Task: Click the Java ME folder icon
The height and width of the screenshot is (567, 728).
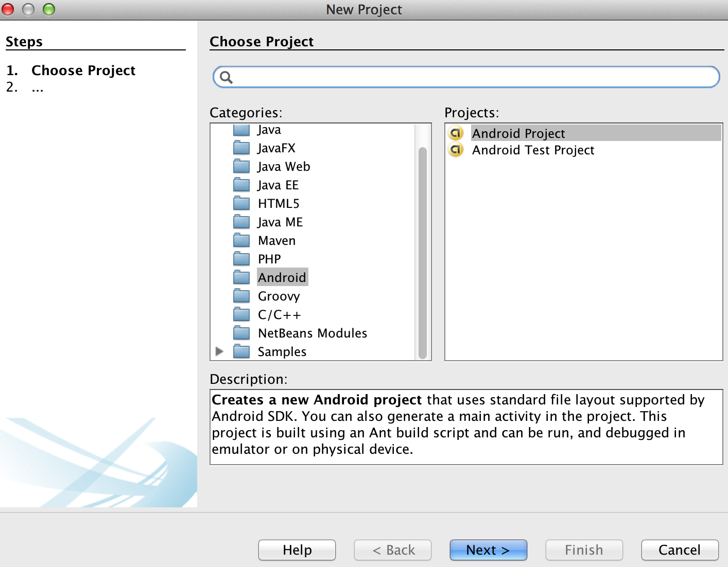Action: [x=241, y=222]
